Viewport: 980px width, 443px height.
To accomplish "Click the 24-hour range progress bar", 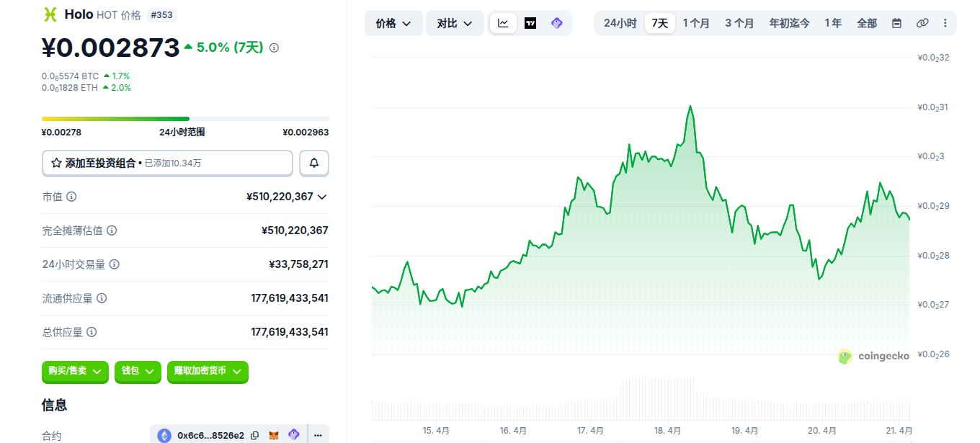I will (185, 118).
